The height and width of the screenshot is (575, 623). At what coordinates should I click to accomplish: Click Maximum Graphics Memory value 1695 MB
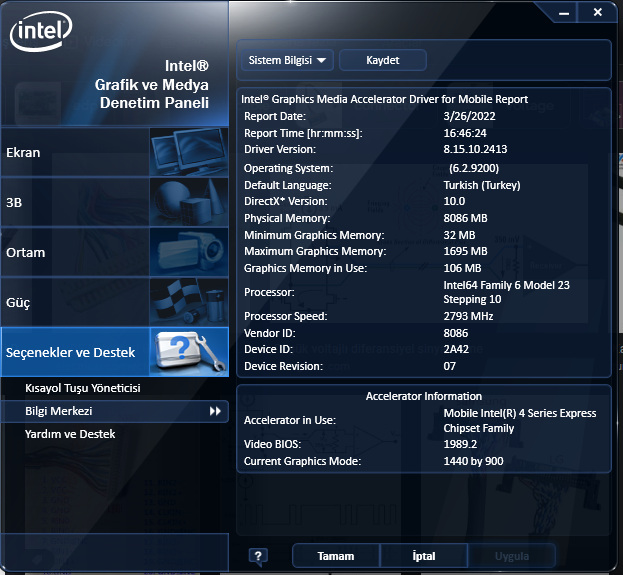pos(465,251)
